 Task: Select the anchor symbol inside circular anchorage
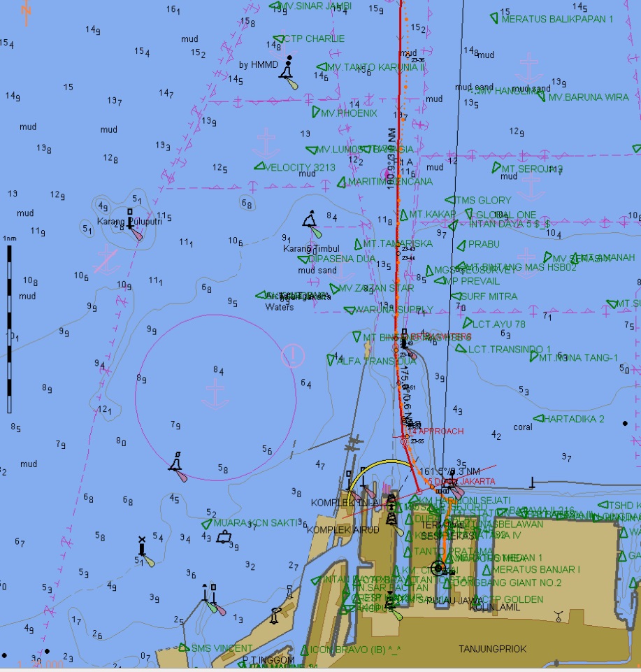click(x=215, y=396)
